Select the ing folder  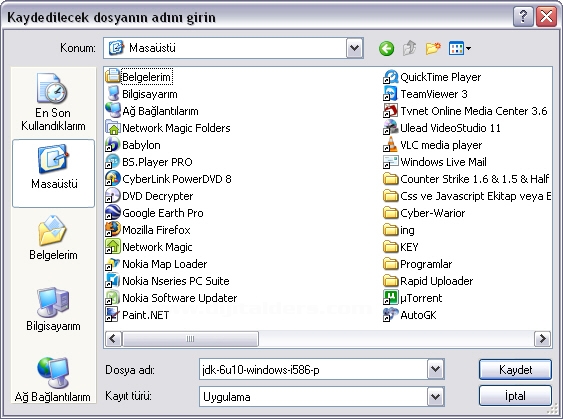[x=399, y=229]
